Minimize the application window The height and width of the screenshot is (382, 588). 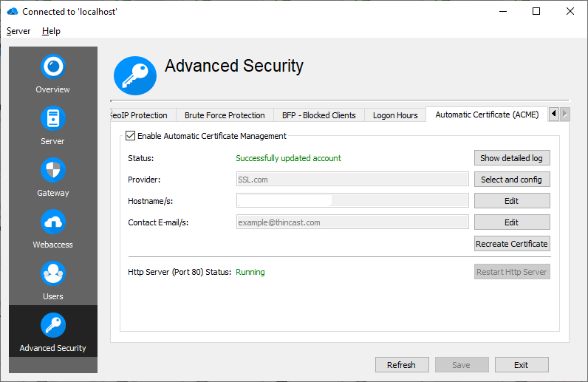click(503, 11)
